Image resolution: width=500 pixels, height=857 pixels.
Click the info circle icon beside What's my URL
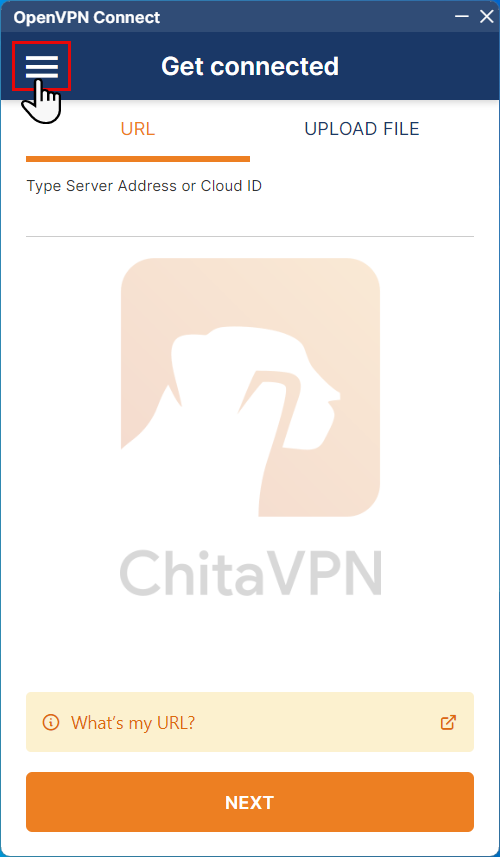[51, 723]
